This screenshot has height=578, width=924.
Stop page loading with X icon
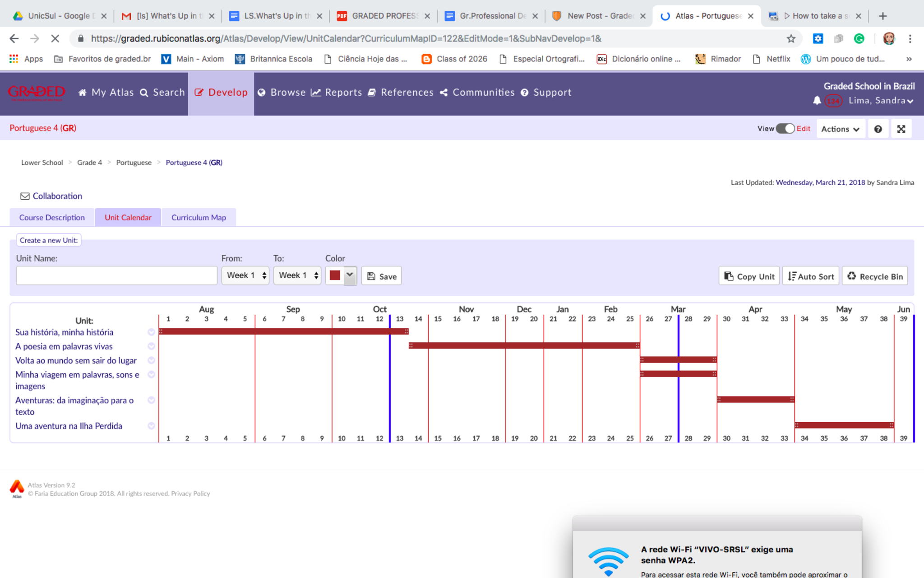coord(55,39)
